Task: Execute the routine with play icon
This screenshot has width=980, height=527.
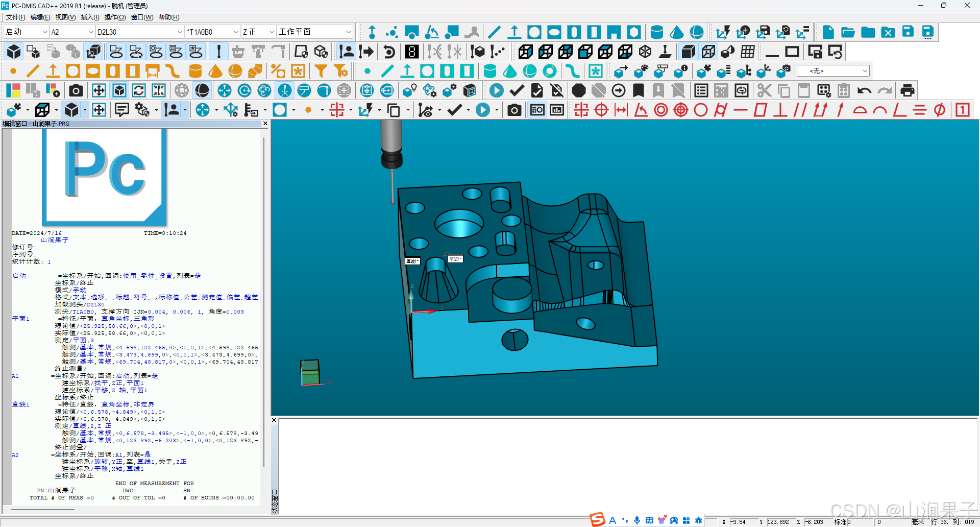Action: (496, 90)
